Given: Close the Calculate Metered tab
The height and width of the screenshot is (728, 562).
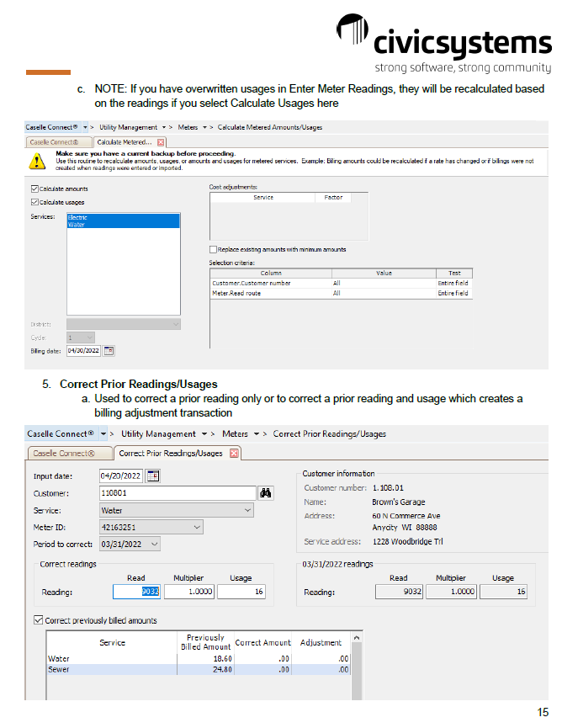Looking at the screenshot, I should [161, 142].
